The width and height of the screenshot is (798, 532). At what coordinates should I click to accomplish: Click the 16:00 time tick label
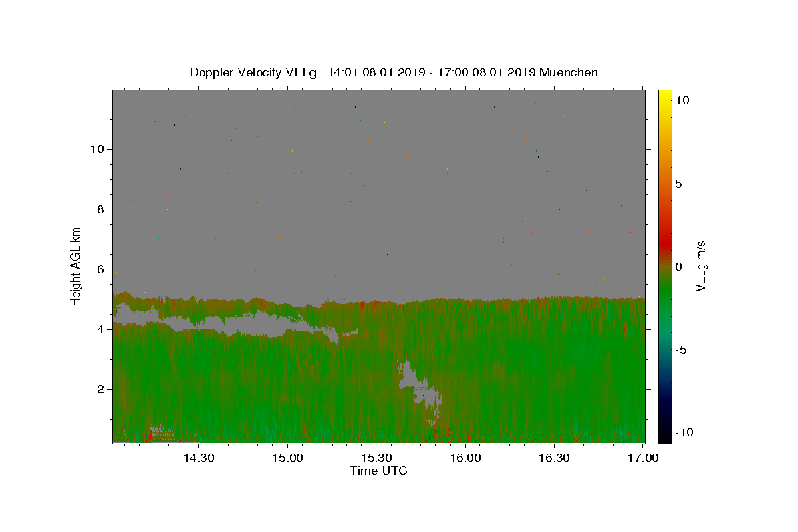click(465, 458)
